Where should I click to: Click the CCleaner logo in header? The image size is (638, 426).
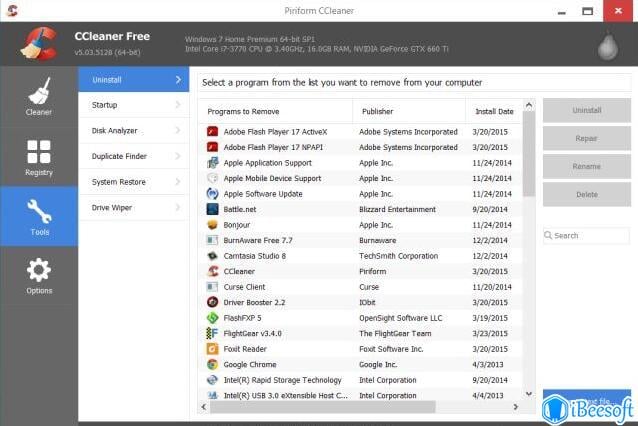click(39, 44)
